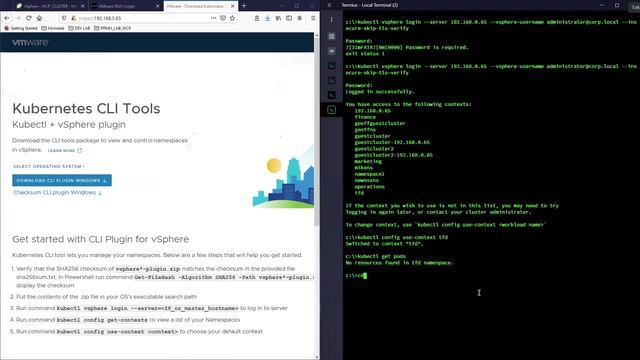Open the Firefox library icon

[x=278, y=18]
